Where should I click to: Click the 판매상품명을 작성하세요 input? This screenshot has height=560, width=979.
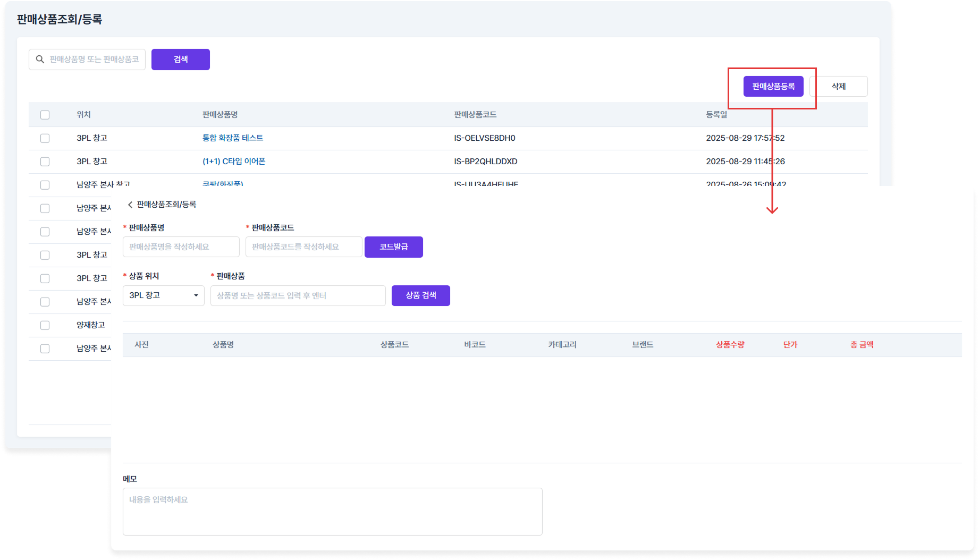pos(181,247)
